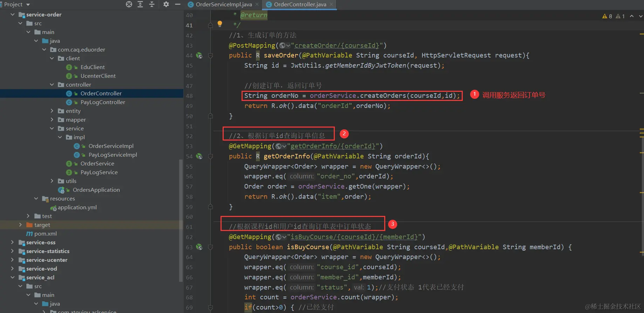The width and height of the screenshot is (644, 313).
Task: Switch to OrderServiceImpl.java tab
Action: click(x=224, y=5)
